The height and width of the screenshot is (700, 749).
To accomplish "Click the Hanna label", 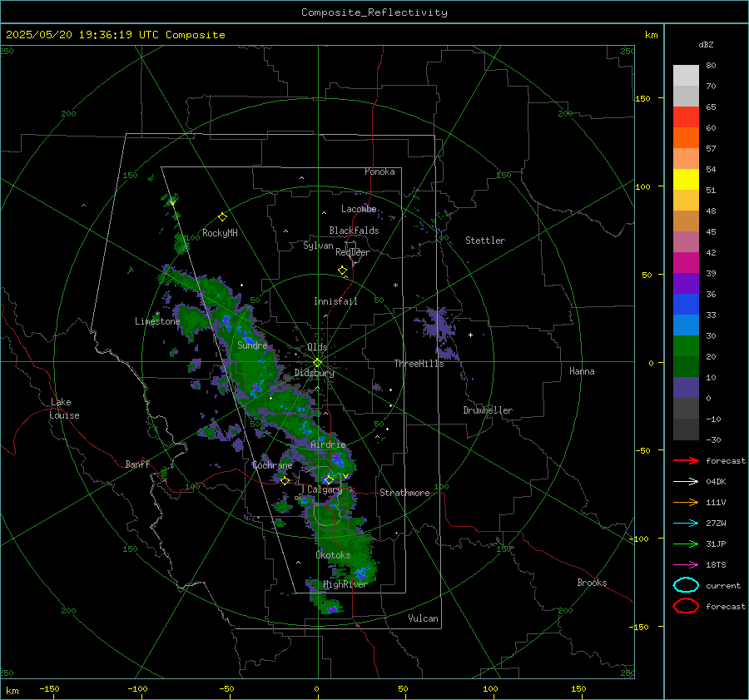I will pyautogui.click(x=582, y=371).
